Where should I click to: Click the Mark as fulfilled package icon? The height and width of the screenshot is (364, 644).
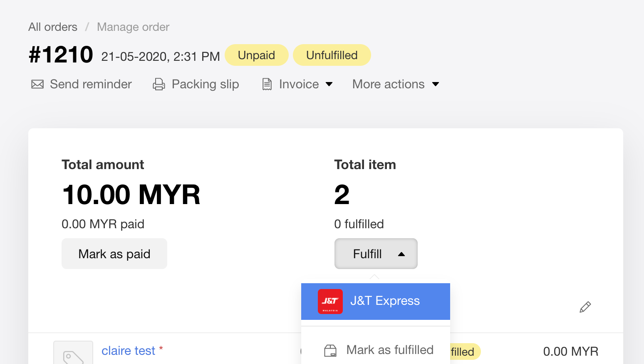click(x=330, y=351)
